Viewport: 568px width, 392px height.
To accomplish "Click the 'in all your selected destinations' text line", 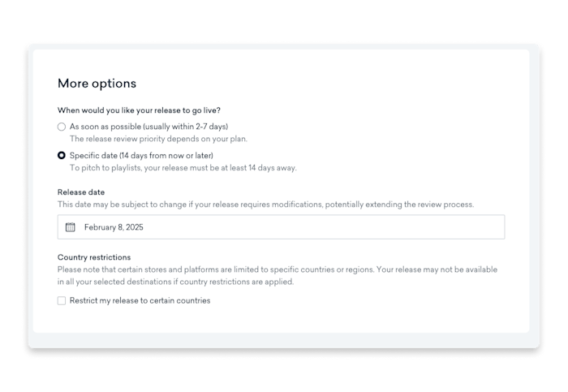I will (x=176, y=282).
